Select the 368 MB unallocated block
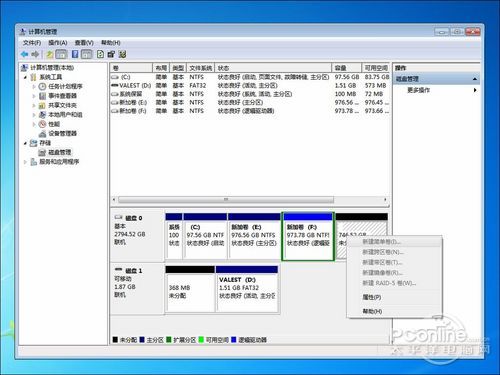Image resolution: width=500 pixels, height=375 pixels. [190, 289]
